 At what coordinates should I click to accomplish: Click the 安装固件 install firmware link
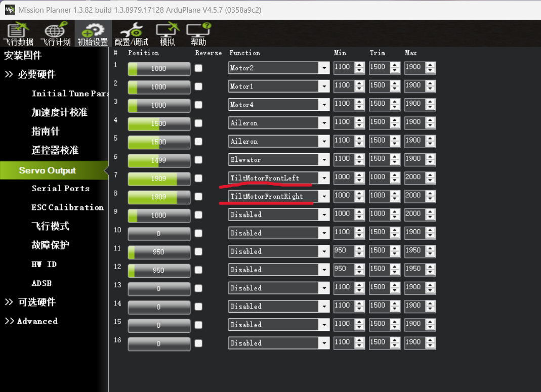[x=23, y=55]
